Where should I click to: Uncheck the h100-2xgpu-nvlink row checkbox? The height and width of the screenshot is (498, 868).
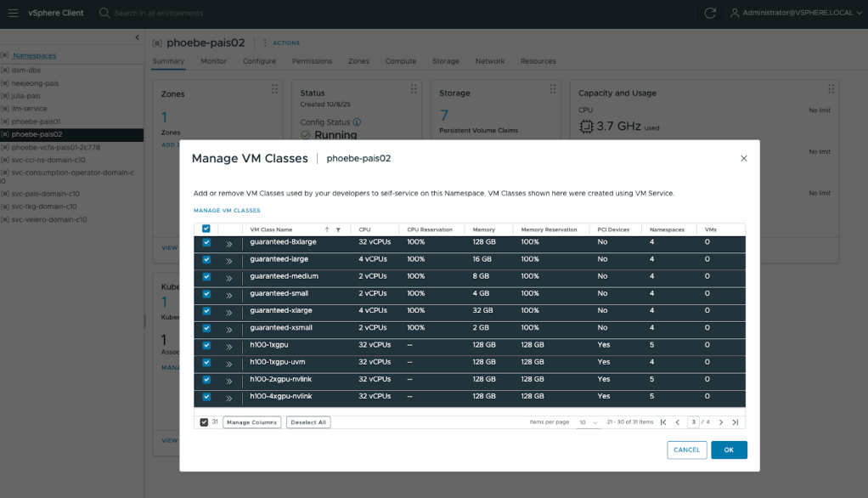click(x=206, y=380)
